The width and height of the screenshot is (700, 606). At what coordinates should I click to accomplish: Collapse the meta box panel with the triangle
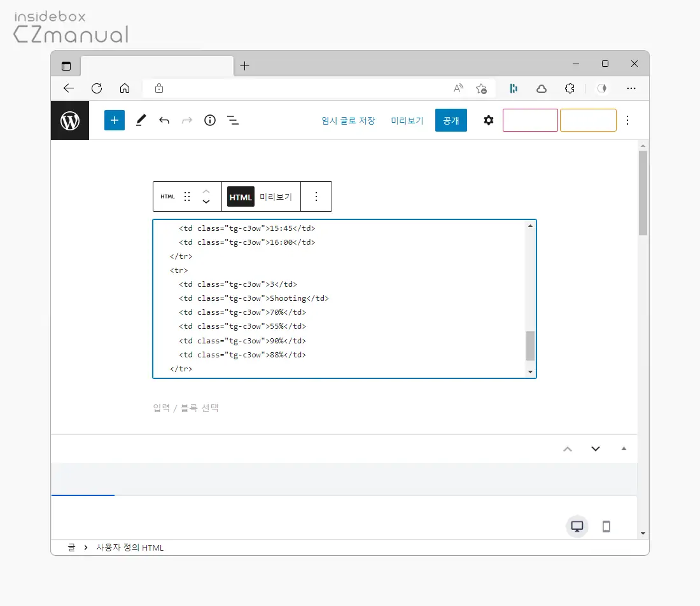click(624, 448)
